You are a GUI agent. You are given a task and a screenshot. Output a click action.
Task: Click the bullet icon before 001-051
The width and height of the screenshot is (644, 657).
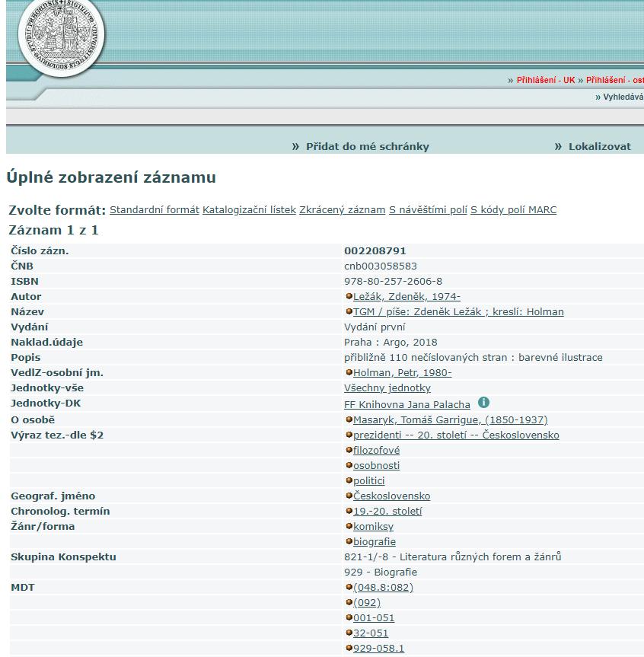[x=349, y=617]
